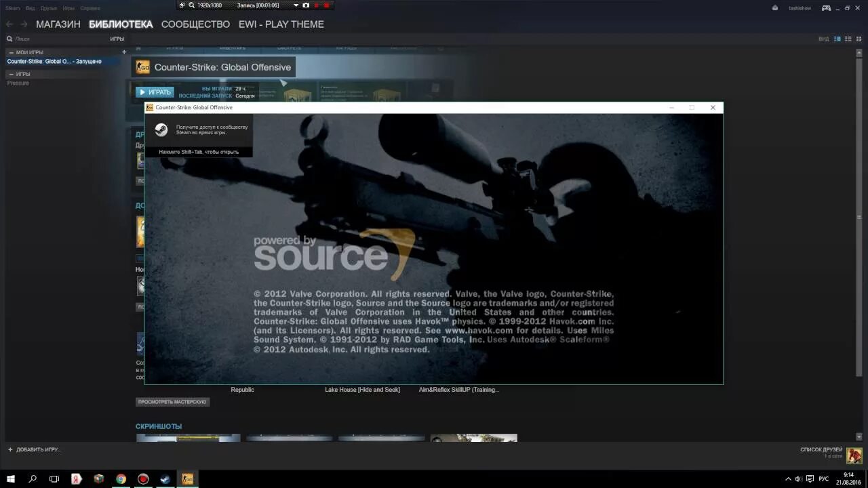Switch to the Библиотека tab

click(121, 24)
